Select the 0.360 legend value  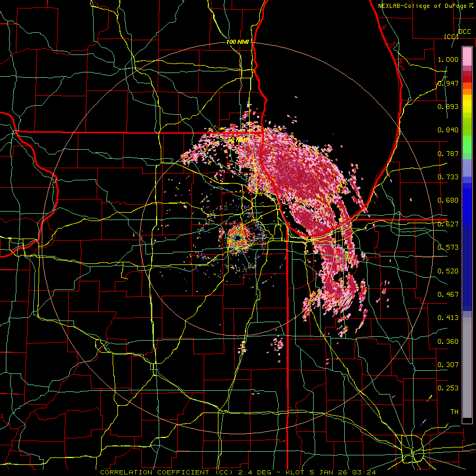[448, 342]
